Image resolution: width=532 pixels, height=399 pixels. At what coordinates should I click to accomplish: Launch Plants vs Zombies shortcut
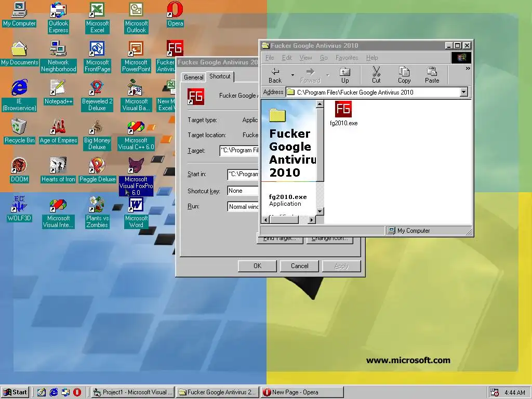tap(97, 212)
